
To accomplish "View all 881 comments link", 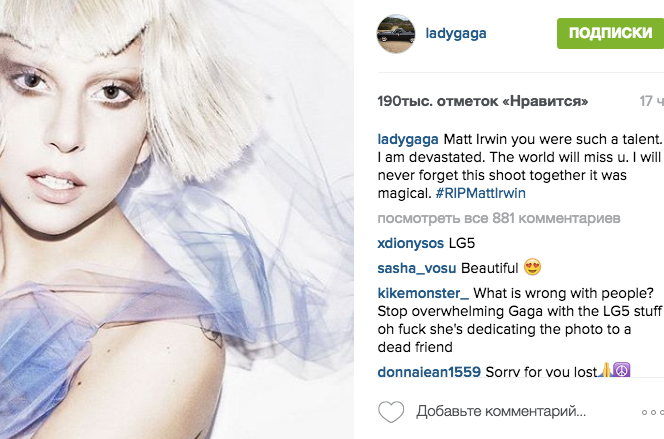I will 499,218.
